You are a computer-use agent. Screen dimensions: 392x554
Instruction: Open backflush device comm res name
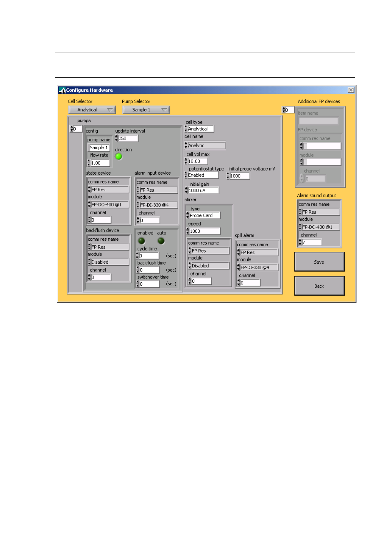[110, 247]
